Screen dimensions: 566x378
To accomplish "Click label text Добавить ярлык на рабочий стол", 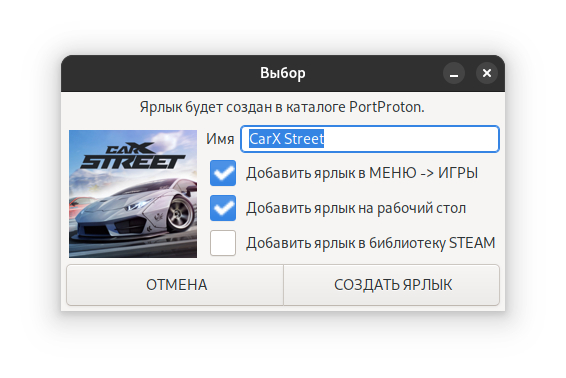I will [x=356, y=208].
